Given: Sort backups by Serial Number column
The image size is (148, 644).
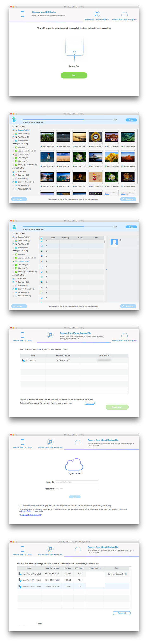Looking at the screenshot, I should (104, 355).
